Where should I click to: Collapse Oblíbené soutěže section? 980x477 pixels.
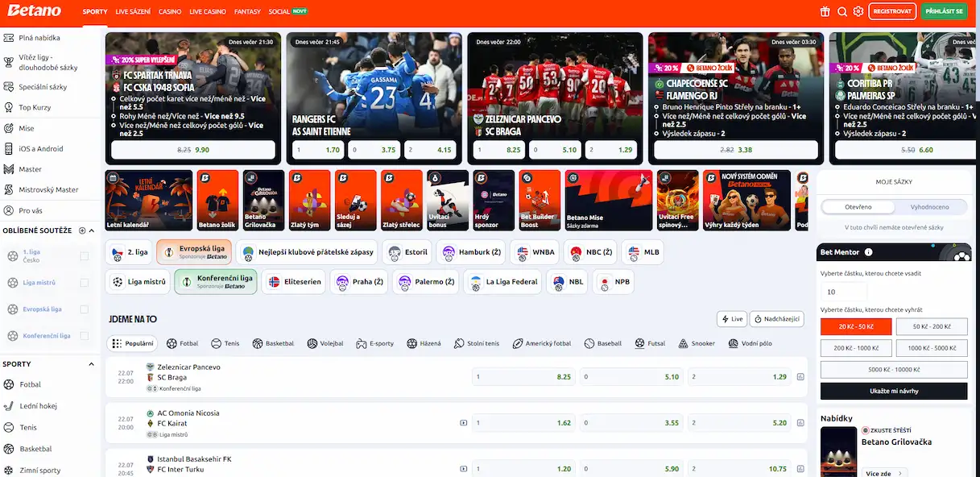click(x=93, y=230)
